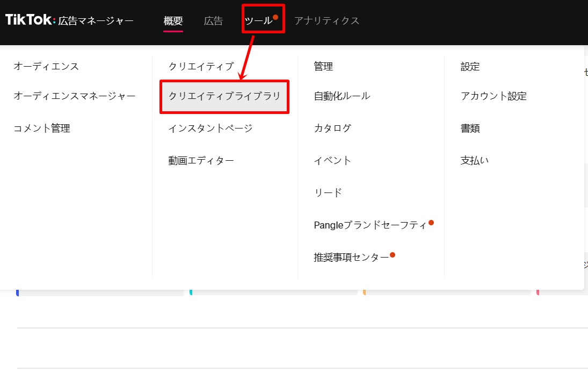Click the リード menu item
Viewport: 588px width, 371px height.
point(328,193)
